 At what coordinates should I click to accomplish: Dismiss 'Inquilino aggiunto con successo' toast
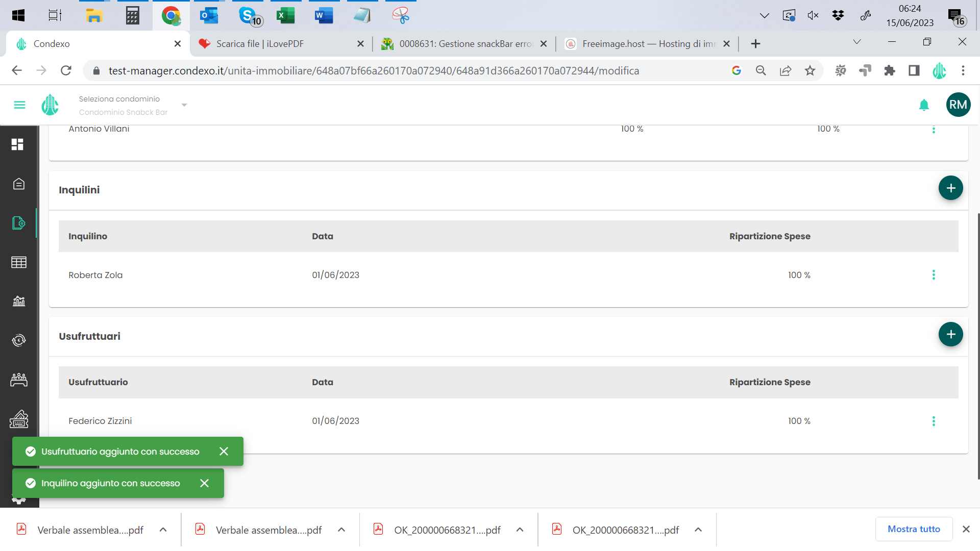204,483
